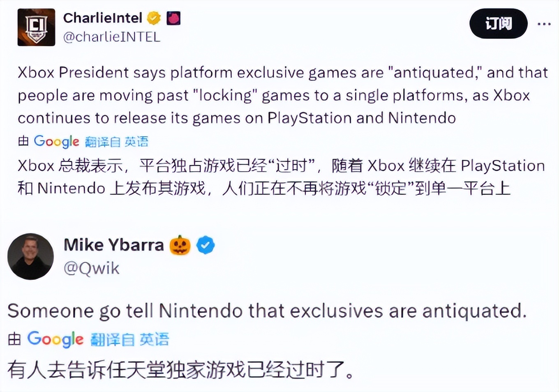Click 翻译自 英语 under CharlieIntel's tweet
559x392 pixels.
point(116,142)
